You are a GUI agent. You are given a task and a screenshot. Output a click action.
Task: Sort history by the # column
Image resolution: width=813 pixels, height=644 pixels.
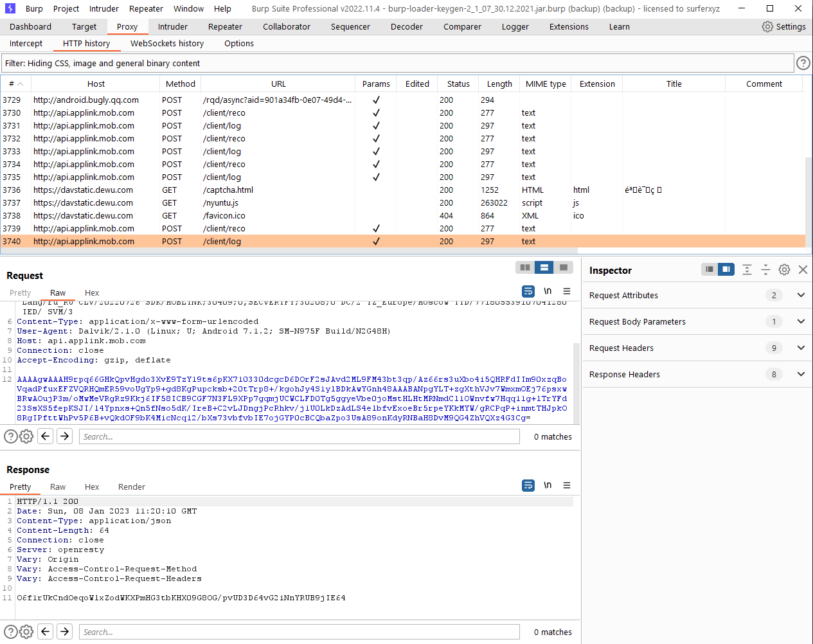[15, 84]
